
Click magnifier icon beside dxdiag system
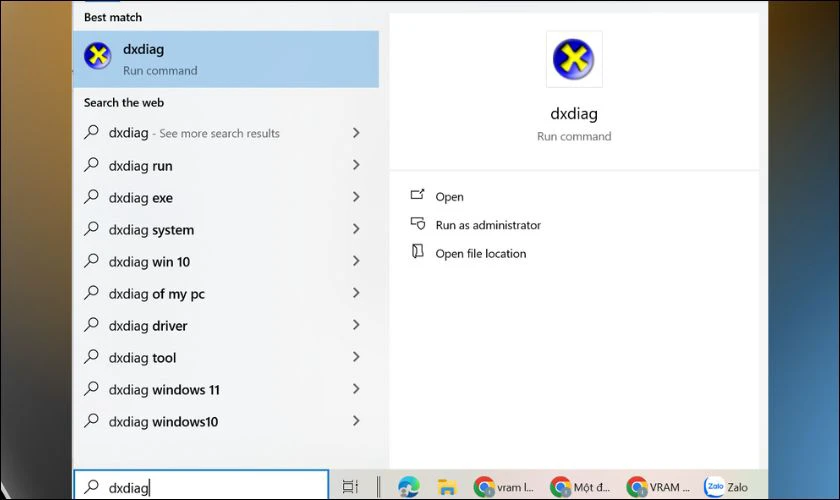[92, 228]
